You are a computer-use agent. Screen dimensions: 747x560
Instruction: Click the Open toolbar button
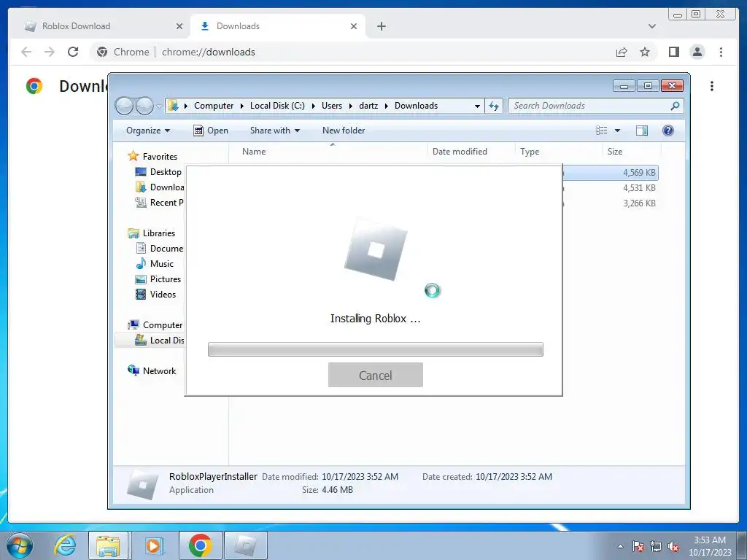pyautogui.click(x=211, y=131)
